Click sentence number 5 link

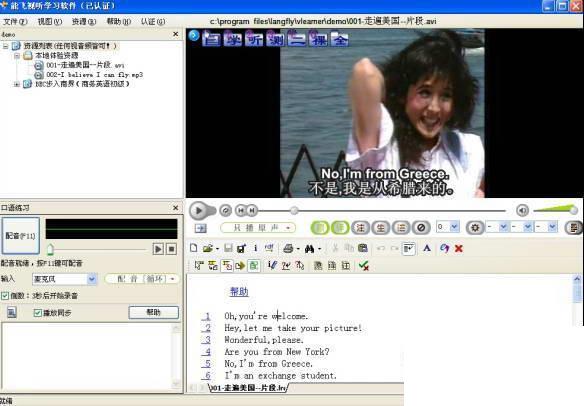(207, 363)
